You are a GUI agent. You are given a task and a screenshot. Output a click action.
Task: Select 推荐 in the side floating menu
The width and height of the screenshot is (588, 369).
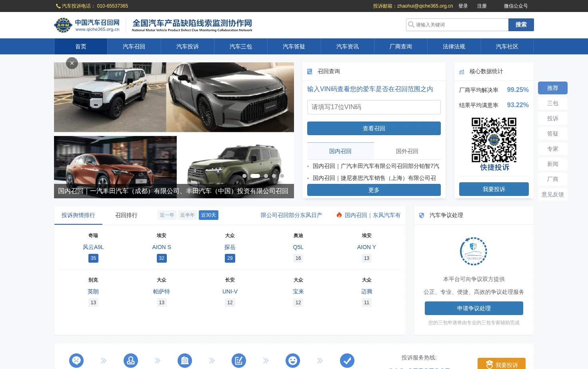click(553, 88)
